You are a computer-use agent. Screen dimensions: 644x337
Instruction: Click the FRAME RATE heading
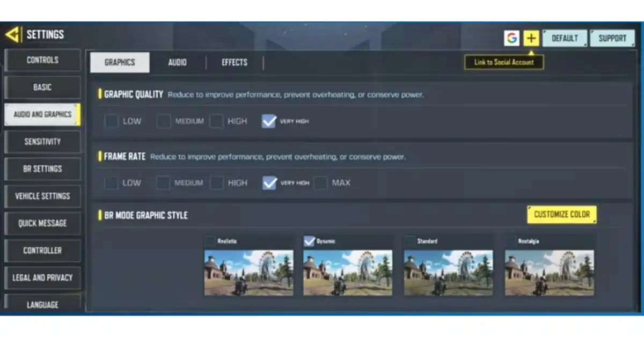[125, 157]
